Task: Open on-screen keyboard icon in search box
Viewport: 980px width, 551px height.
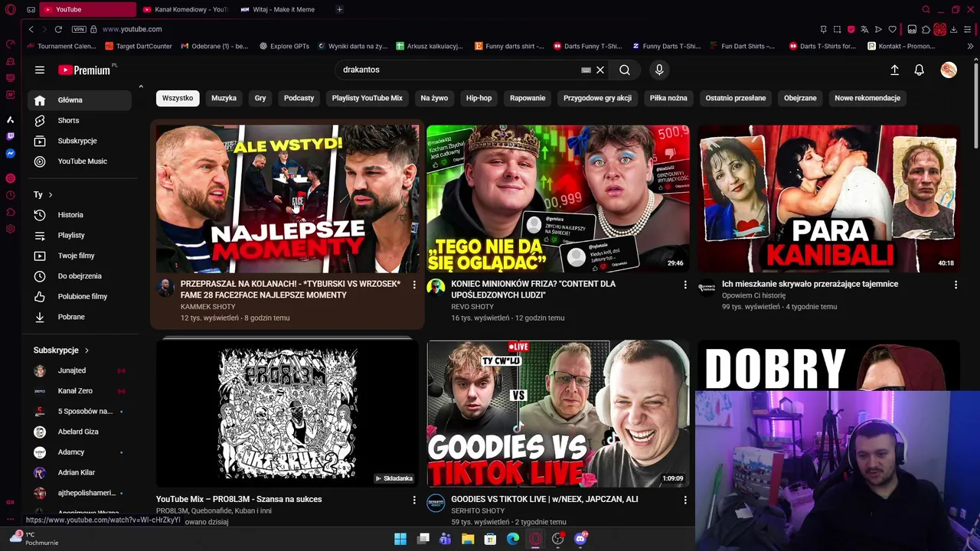Action: [586, 70]
